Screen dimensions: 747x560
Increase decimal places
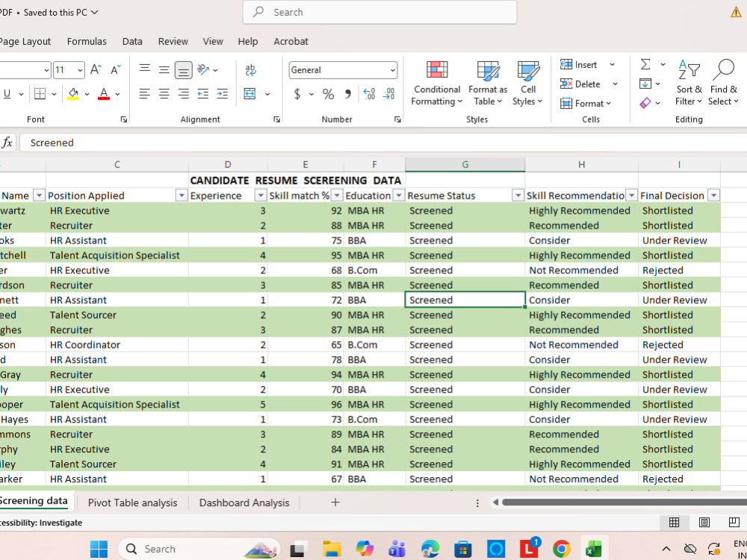coord(369,94)
